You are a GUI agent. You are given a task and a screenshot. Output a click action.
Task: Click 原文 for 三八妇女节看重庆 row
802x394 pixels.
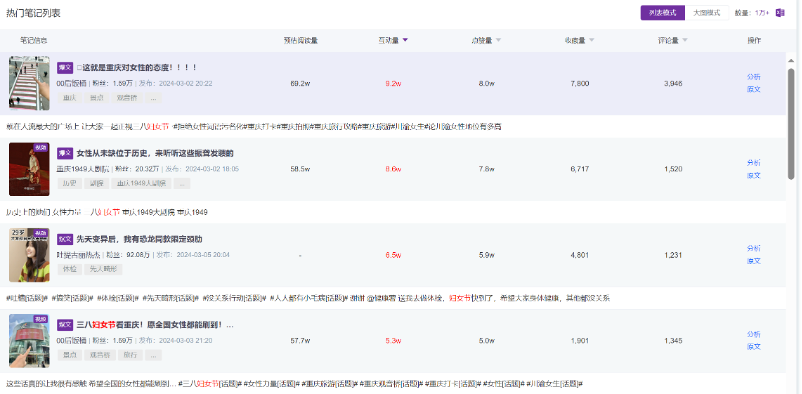pos(753,346)
